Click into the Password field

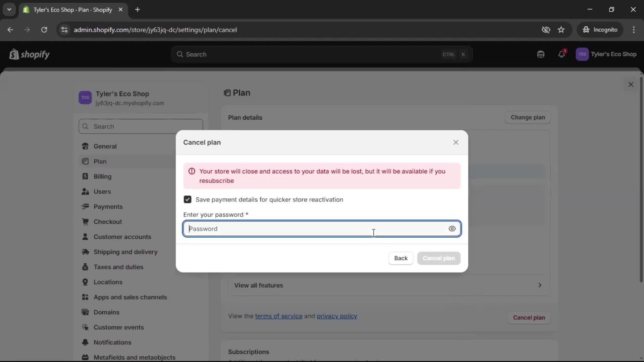315,229
